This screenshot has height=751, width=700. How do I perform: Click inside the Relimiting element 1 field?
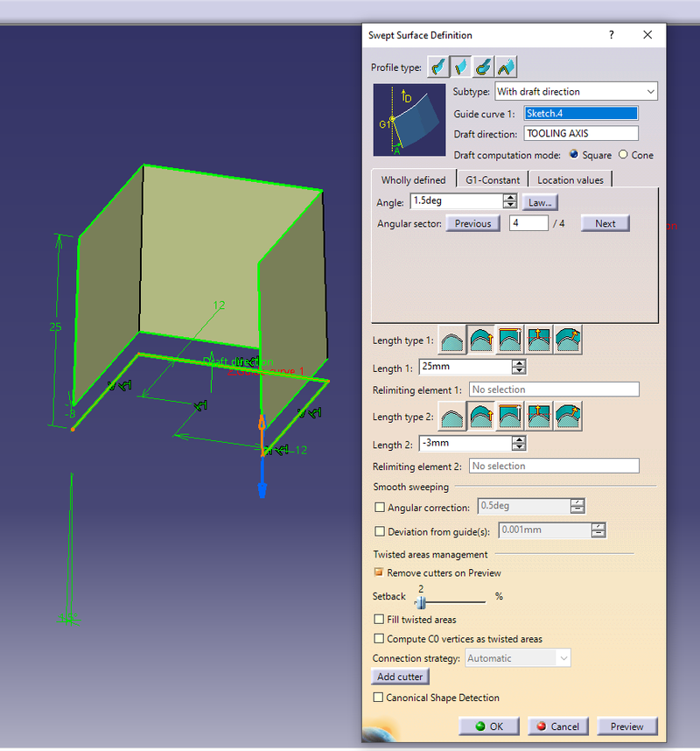click(x=554, y=389)
